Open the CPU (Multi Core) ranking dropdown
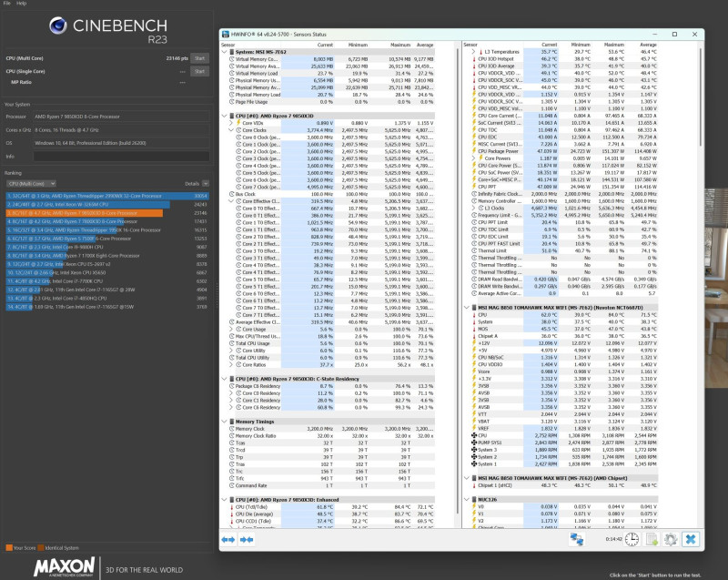728x580 pixels. pos(31,183)
